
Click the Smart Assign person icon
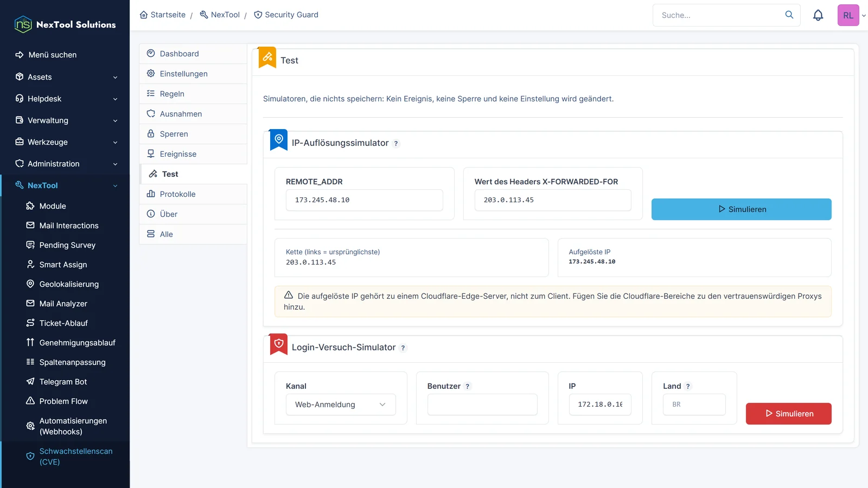[30, 264]
